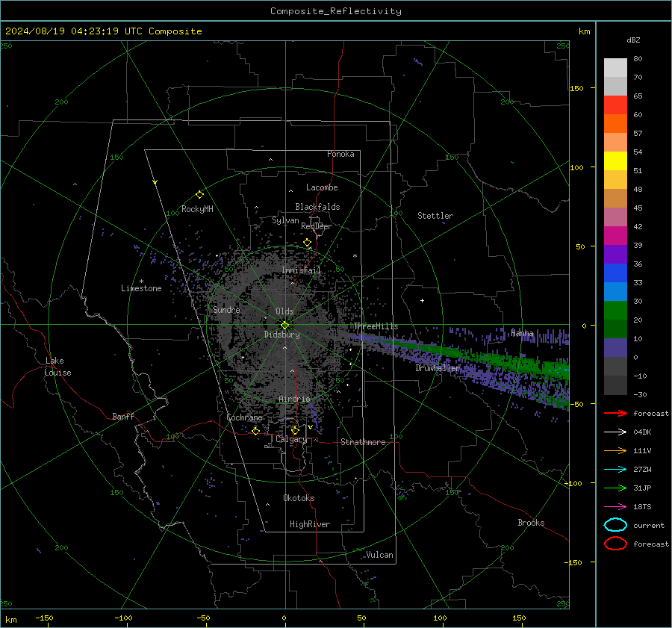Click the yellow diamond marker above Calgary

295,430
